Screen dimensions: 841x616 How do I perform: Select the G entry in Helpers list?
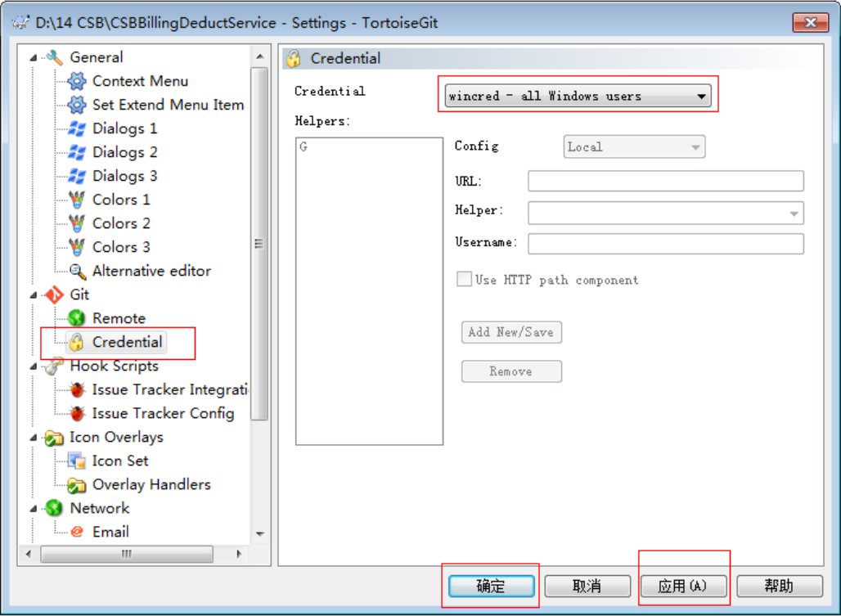(x=304, y=147)
